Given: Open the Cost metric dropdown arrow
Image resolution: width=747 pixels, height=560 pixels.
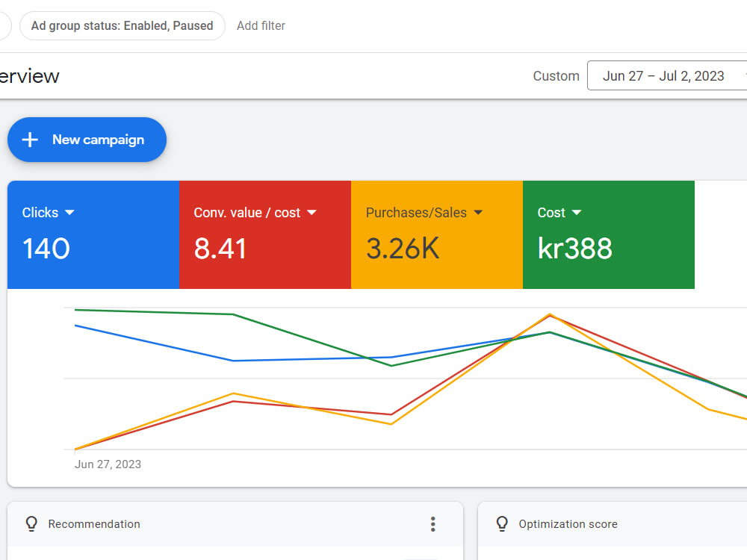Looking at the screenshot, I should click(577, 212).
